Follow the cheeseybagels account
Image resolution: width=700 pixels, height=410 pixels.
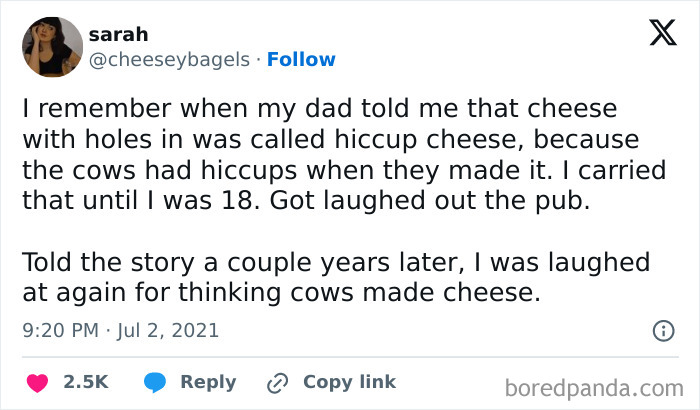[300, 59]
